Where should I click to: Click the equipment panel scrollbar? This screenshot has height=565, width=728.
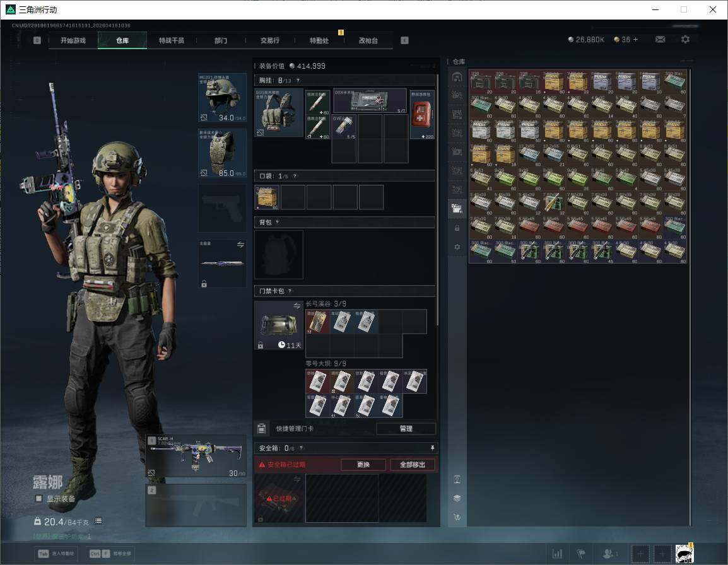(438, 200)
